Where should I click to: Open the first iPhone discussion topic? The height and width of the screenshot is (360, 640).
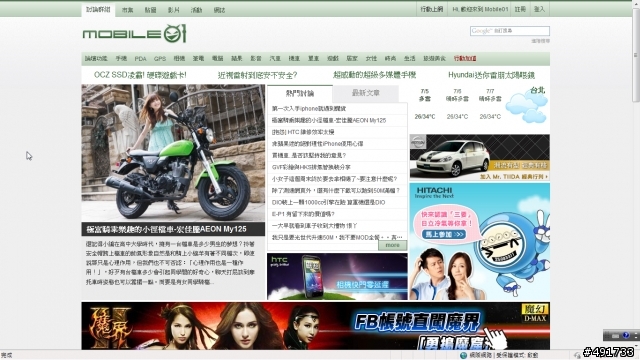coord(309,109)
